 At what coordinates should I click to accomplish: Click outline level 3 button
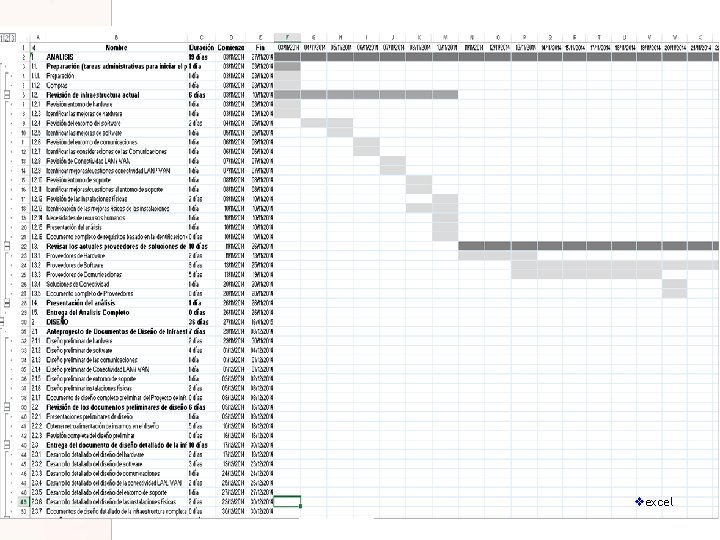[13, 38]
